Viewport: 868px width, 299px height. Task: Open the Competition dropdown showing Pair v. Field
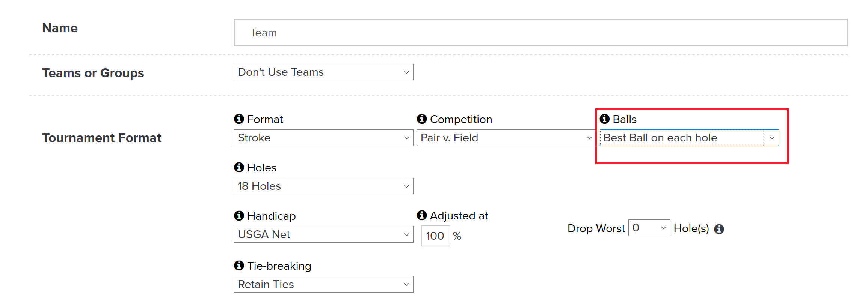(506, 138)
